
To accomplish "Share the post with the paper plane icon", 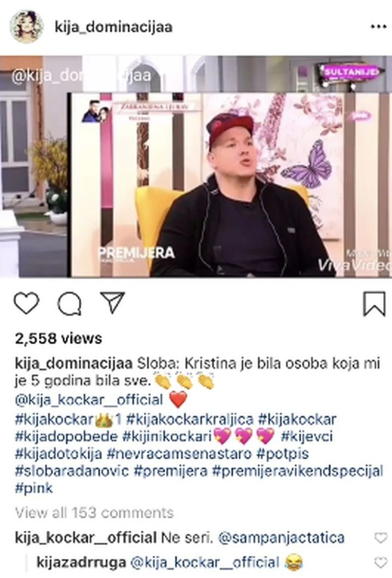I will (112, 302).
